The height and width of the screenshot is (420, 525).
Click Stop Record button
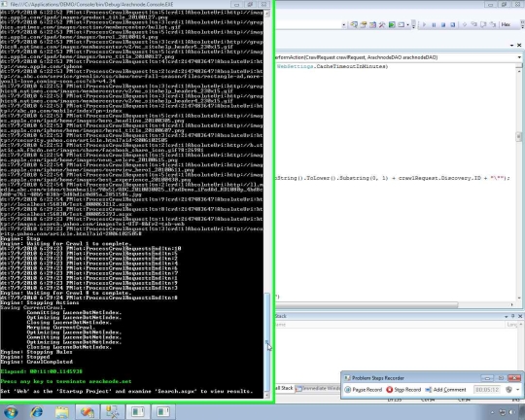403,390
